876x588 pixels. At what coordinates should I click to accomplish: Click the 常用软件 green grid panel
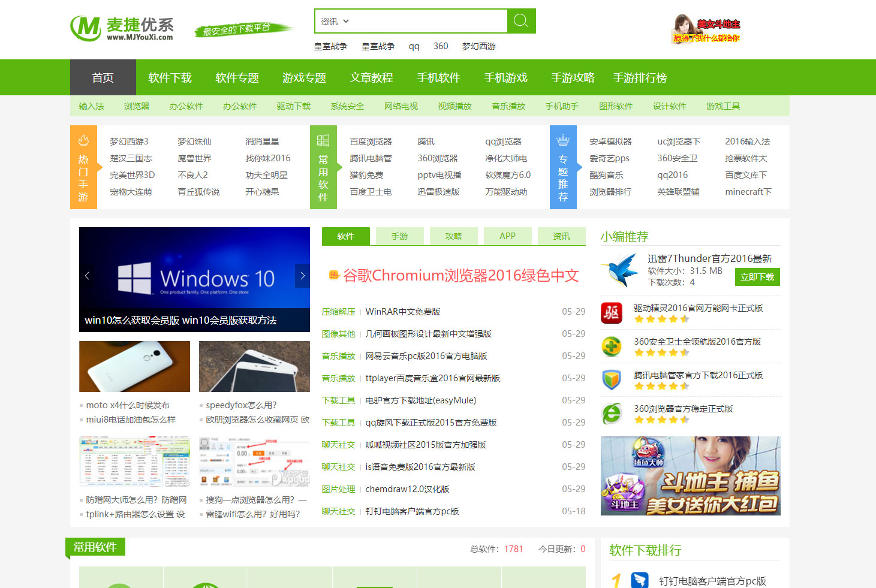pyautogui.click(x=323, y=167)
